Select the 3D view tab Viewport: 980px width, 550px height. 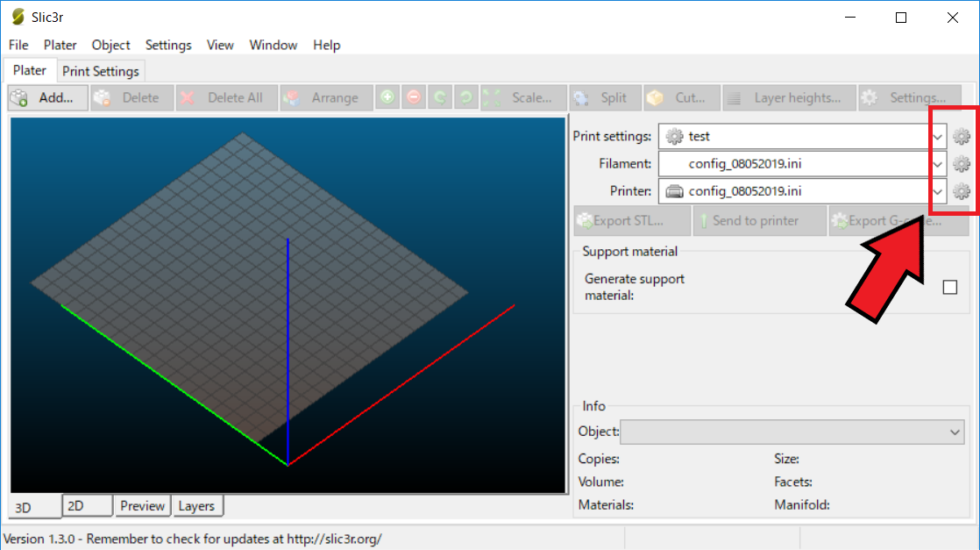click(x=35, y=506)
